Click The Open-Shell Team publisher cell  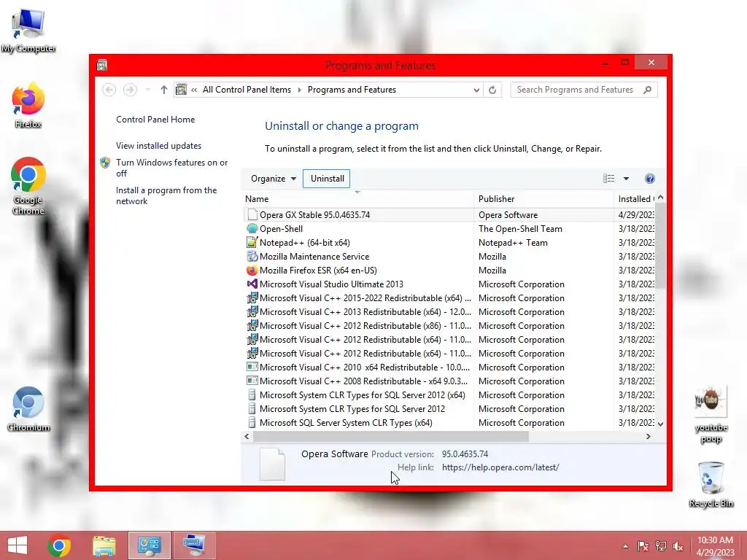click(520, 228)
